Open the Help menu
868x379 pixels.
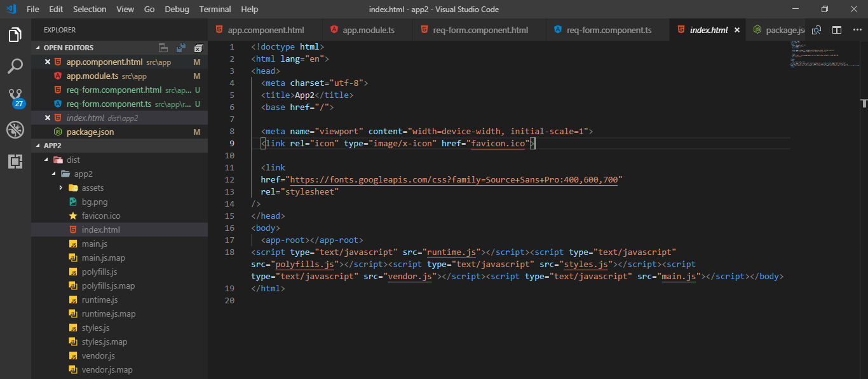coord(250,9)
